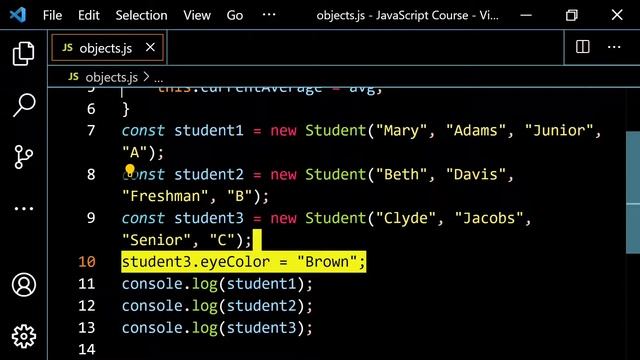Viewport: 640px width, 360px height.
Task: Click console.log(student2) on line 12
Action: 217,306
